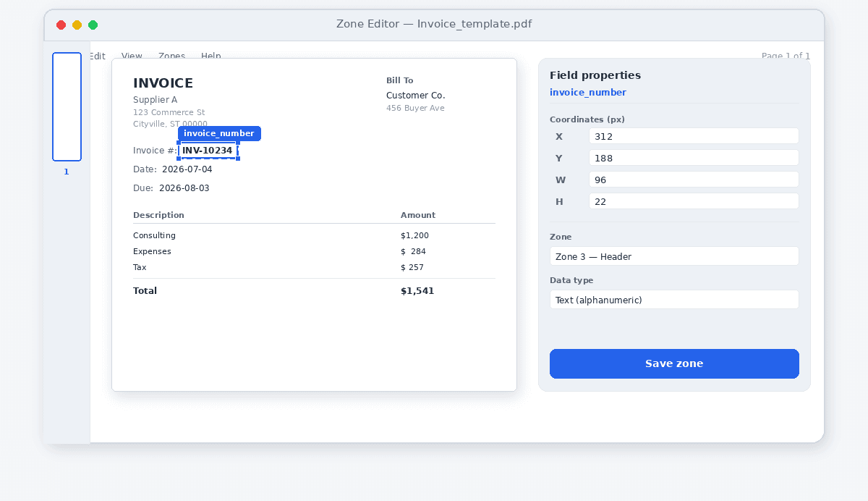Image resolution: width=868 pixels, height=501 pixels.
Task: Click the Field properties panel title
Action: click(595, 75)
